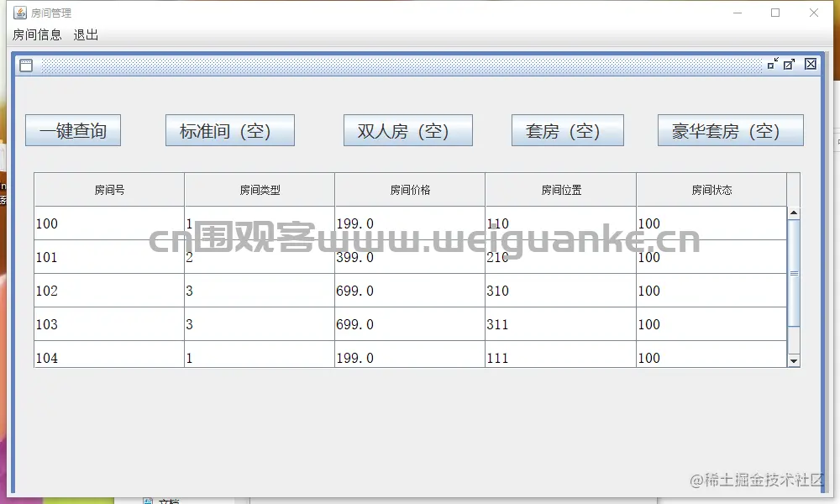Screen dimensions: 840x504
Task: Maximize the 房间管理 window
Action: point(775,13)
